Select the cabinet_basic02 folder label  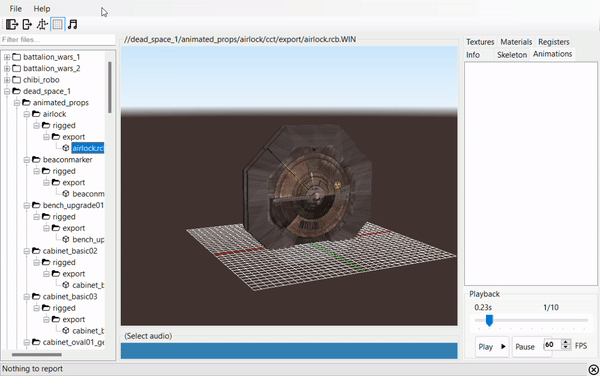point(70,251)
